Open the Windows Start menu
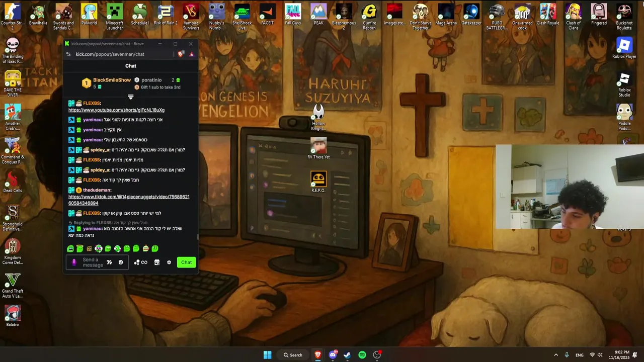644x362 pixels. click(x=267, y=355)
